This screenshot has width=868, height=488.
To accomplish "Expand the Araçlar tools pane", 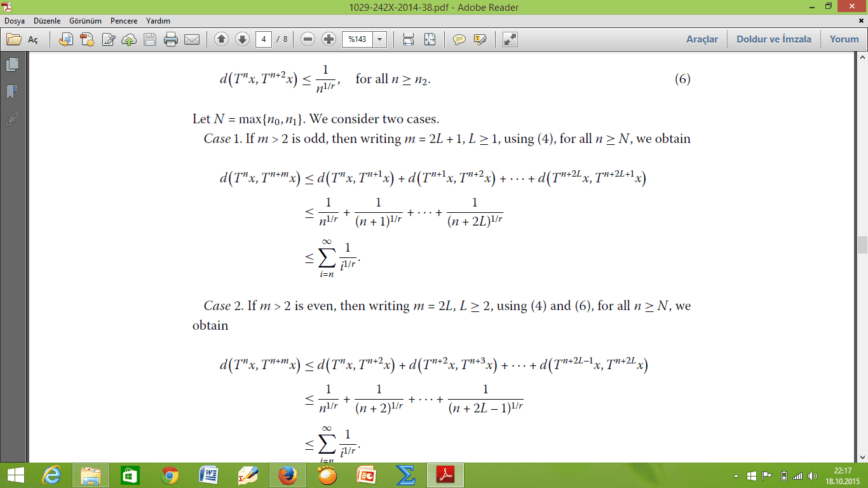I will (702, 39).
